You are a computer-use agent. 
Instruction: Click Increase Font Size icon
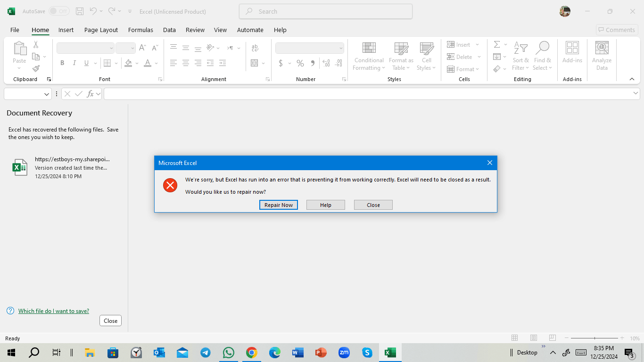(x=142, y=48)
